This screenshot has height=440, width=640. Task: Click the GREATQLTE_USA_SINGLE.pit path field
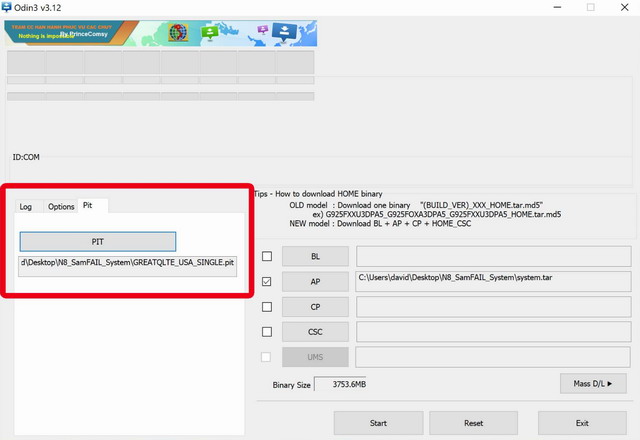point(127,264)
